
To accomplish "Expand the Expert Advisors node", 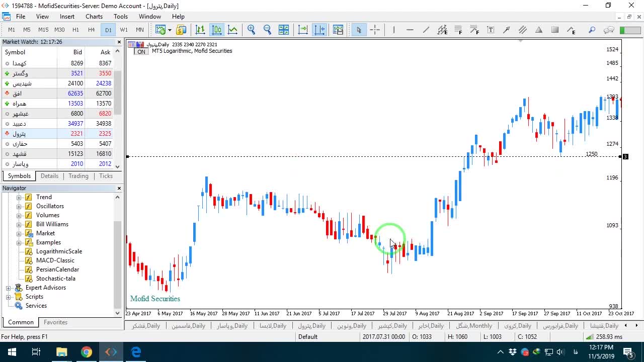I will pyautogui.click(x=9, y=288).
